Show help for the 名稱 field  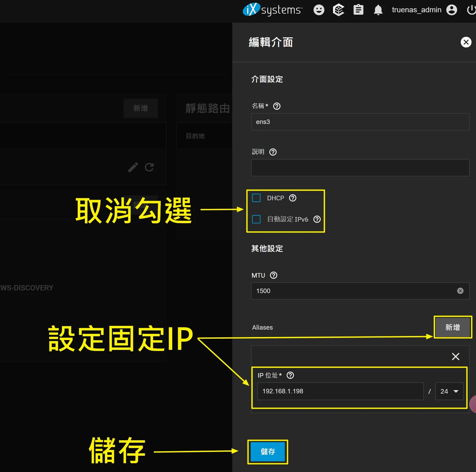pos(277,106)
